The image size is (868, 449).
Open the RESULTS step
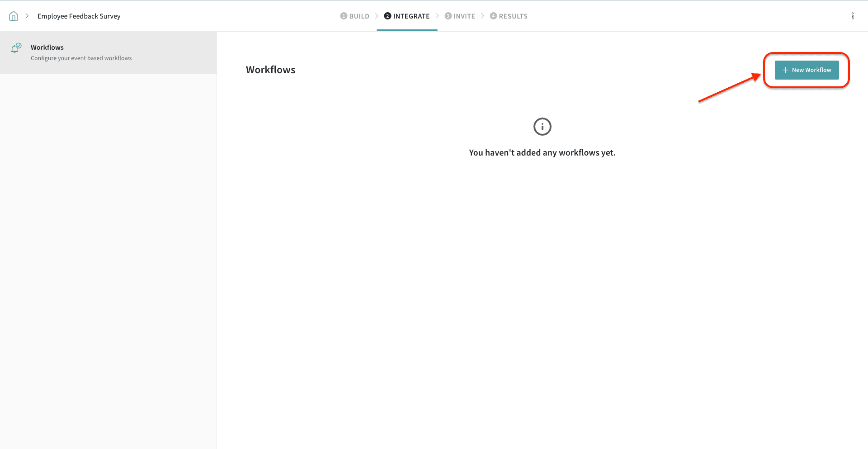click(513, 16)
